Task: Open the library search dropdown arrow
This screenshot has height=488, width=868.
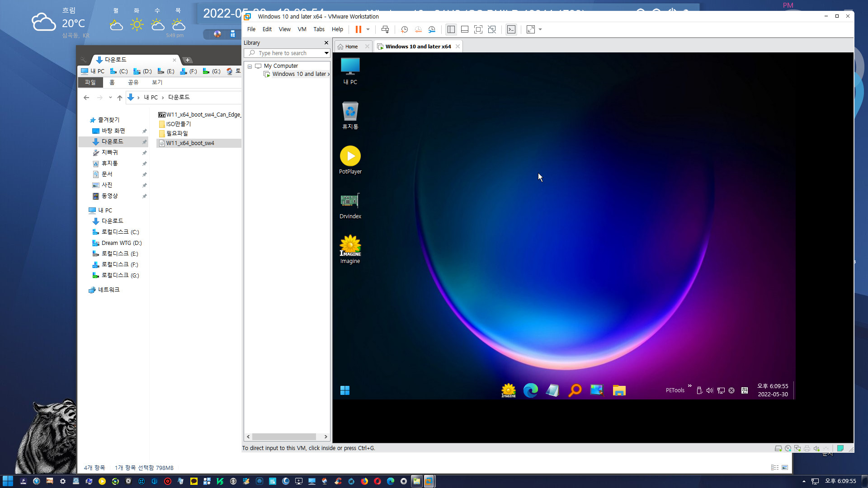Action: 326,53
